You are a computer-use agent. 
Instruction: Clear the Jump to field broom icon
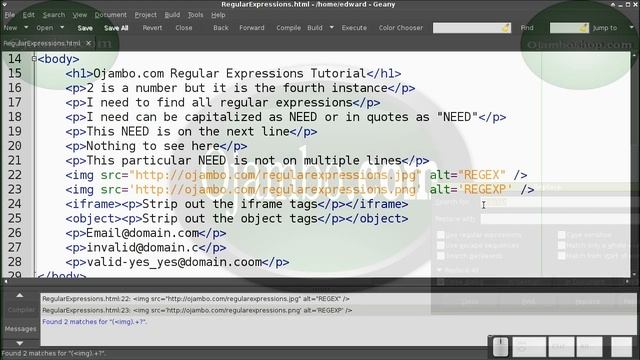pyautogui.click(x=584, y=28)
